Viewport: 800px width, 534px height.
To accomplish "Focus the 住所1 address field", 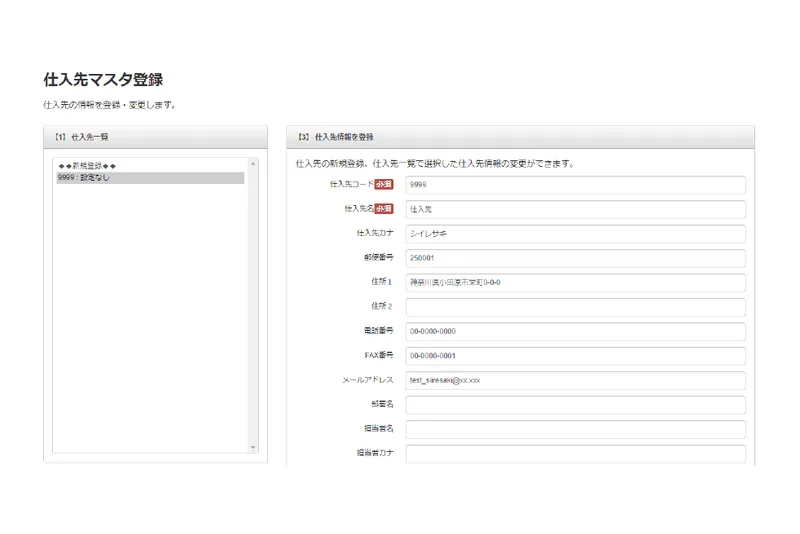I will [x=576, y=283].
